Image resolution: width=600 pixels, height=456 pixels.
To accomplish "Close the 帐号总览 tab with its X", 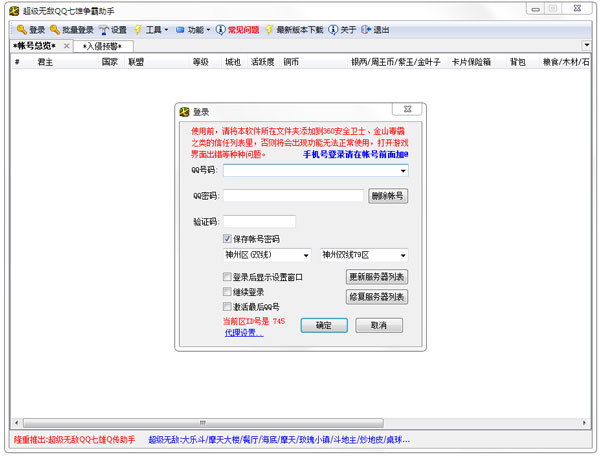I will (67, 46).
